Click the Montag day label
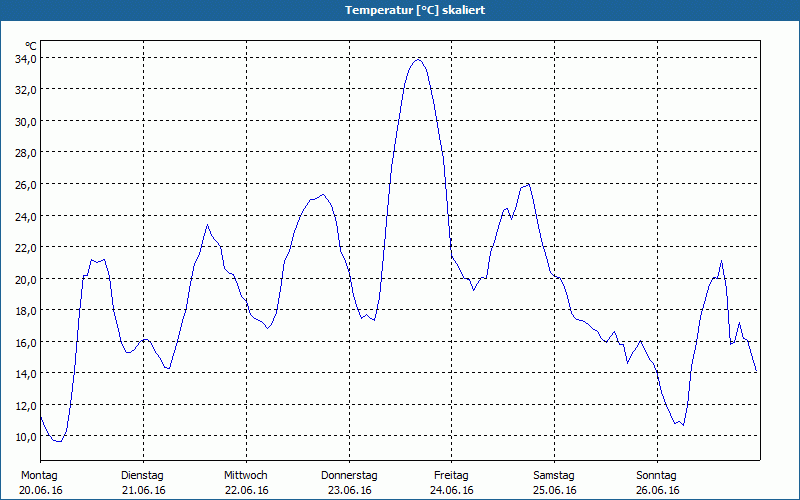Screen dimensions: 800x500 coord(39,476)
